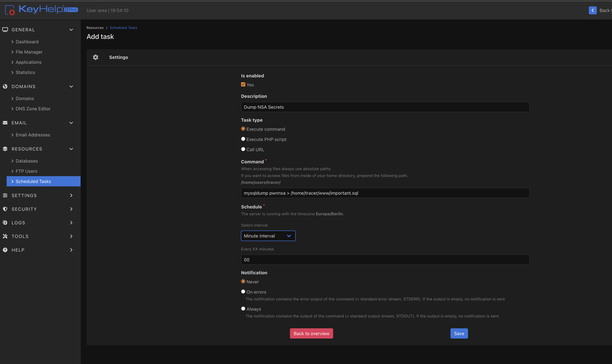Click the Scheduled Tasks breadcrumb link
This screenshot has width=612, height=364.
(x=123, y=28)
